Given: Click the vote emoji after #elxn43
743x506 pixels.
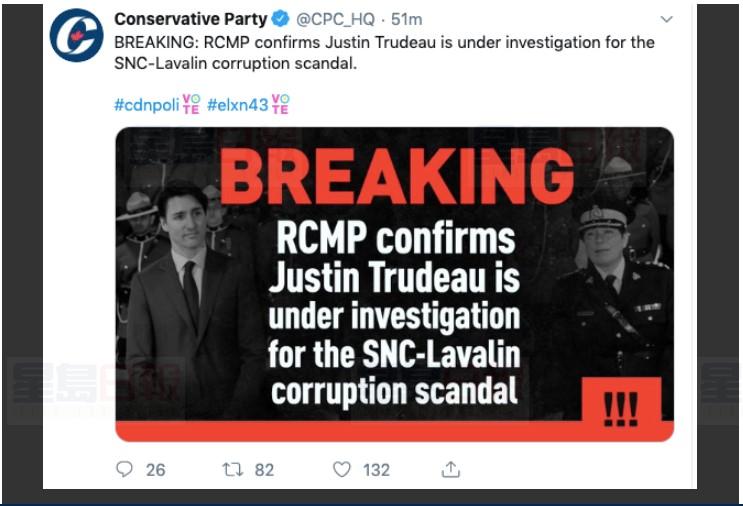Looking at the screenshot, I should pos(281,104).
